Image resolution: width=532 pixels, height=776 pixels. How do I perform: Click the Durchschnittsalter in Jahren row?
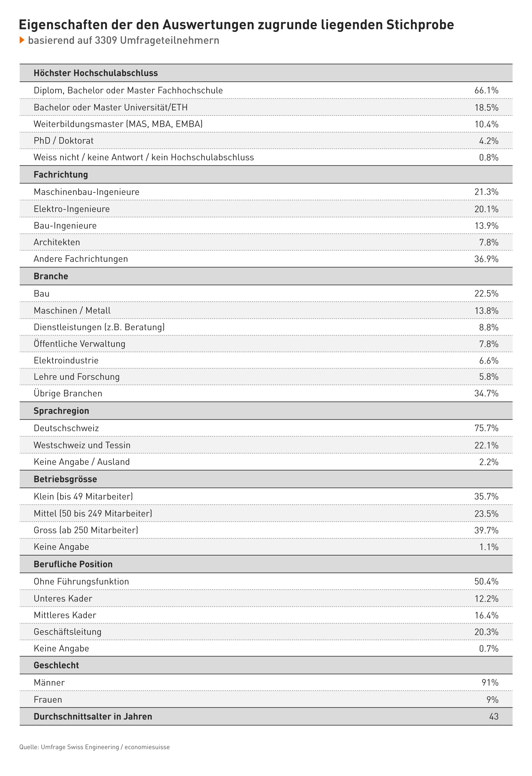266,716
